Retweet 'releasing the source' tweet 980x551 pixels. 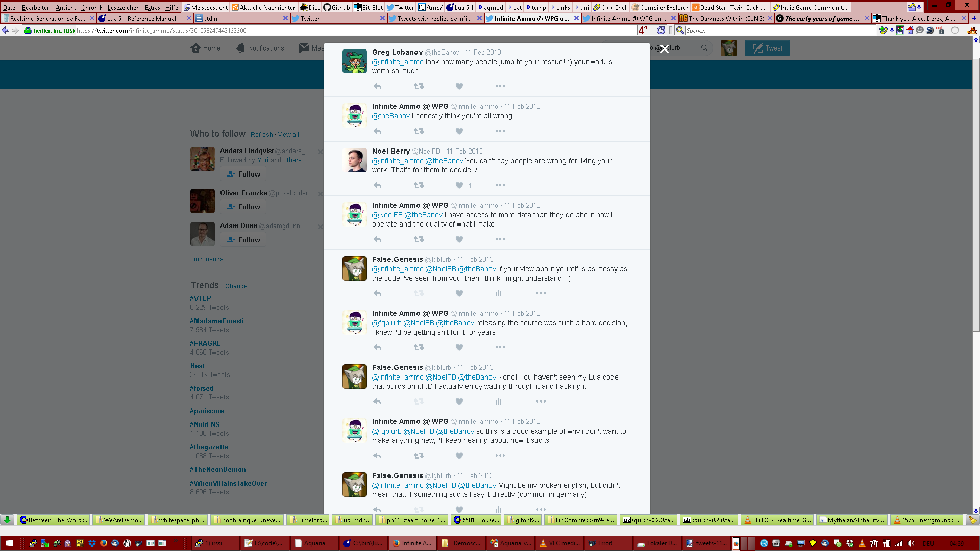(419, 347)
